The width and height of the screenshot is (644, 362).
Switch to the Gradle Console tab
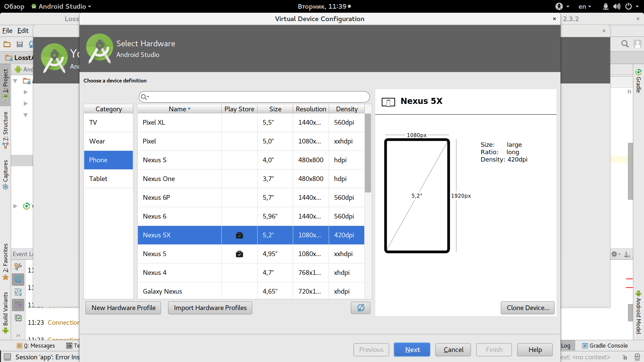pyautogui.click(x=605, y=346)
